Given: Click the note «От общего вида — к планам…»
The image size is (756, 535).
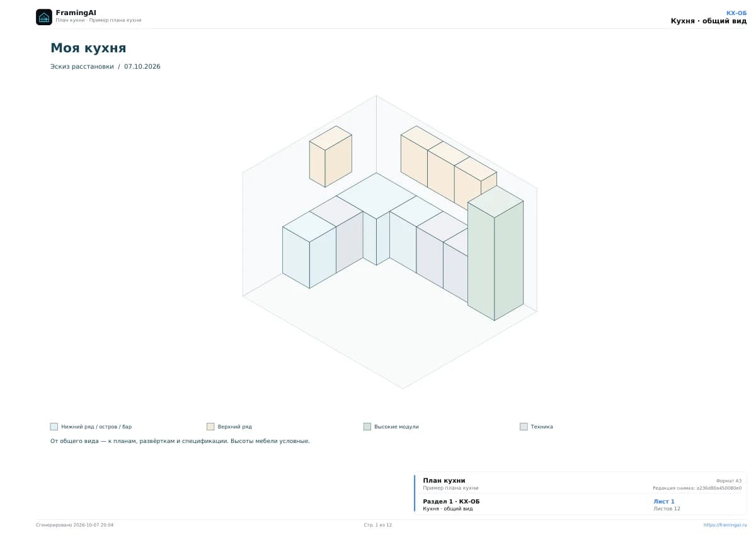Looking at the screenshot, I should pyautogui.click(x=180, y=441).
